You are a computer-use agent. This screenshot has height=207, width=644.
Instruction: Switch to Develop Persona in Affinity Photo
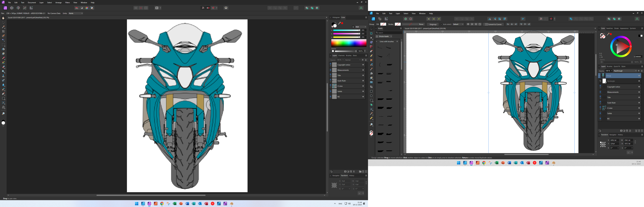18,8
